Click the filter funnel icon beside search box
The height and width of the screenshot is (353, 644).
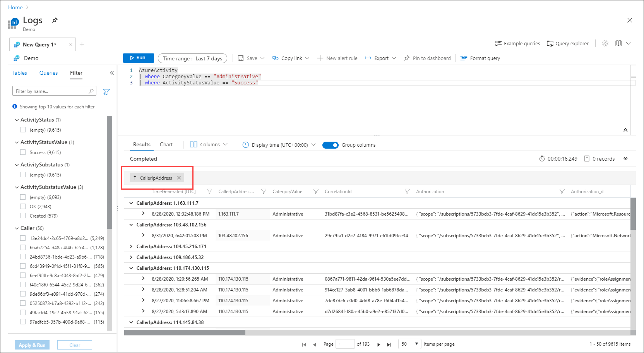pos(106,92)
